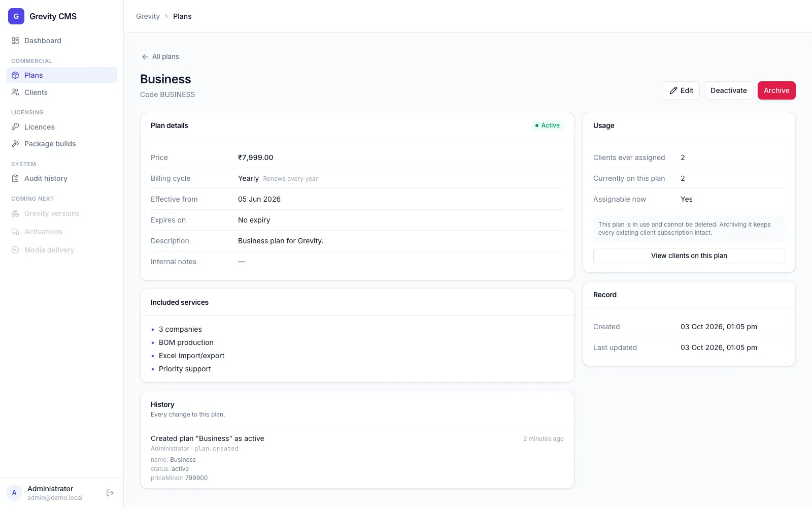
Task: Click the Currently on this plan count
Action: pos(683,178)
